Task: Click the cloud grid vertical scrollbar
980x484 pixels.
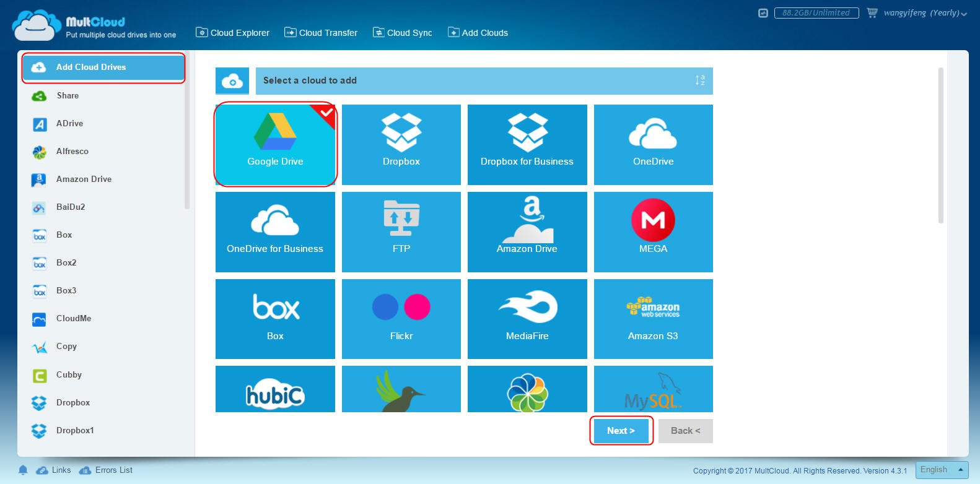Action: (941, 145)
